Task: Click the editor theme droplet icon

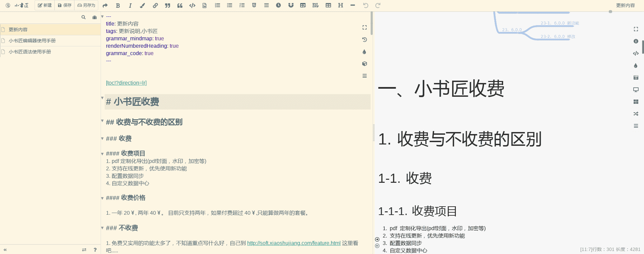Action: (365, 52)
